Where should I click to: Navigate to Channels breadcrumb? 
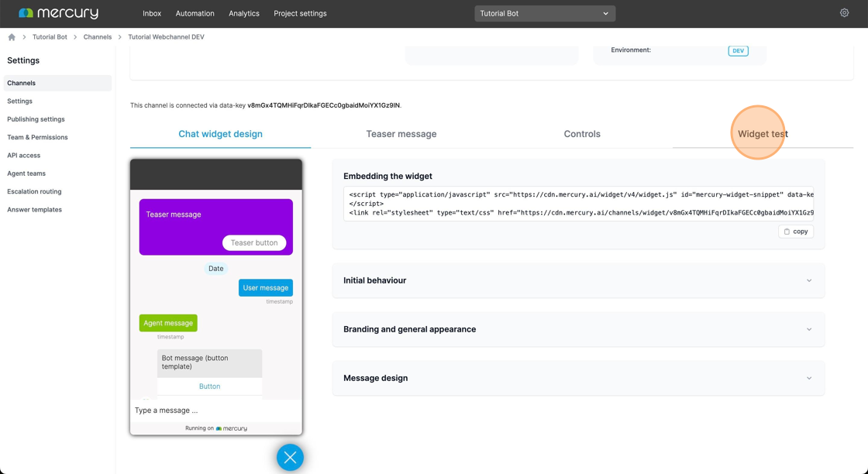(x=98, y=37)
